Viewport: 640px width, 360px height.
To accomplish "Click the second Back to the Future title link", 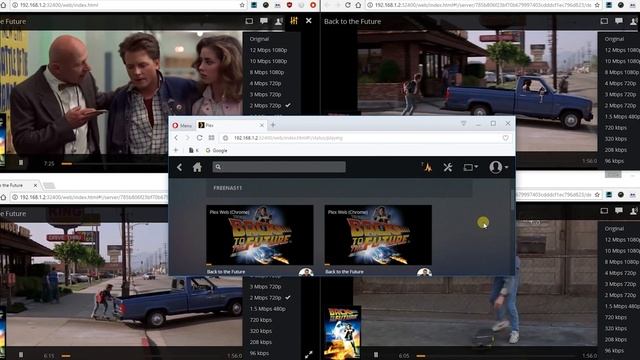I will (x=344, y=271).
